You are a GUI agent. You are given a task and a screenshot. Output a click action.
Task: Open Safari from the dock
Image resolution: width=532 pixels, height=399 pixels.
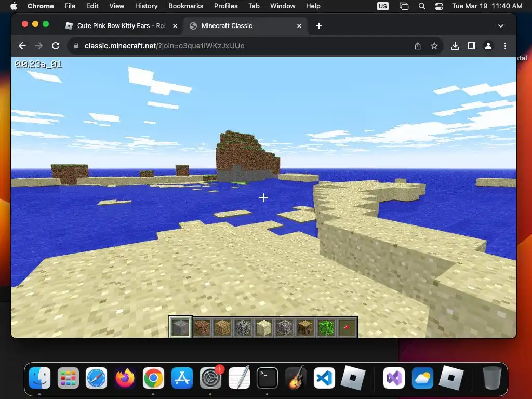point(96,378)
